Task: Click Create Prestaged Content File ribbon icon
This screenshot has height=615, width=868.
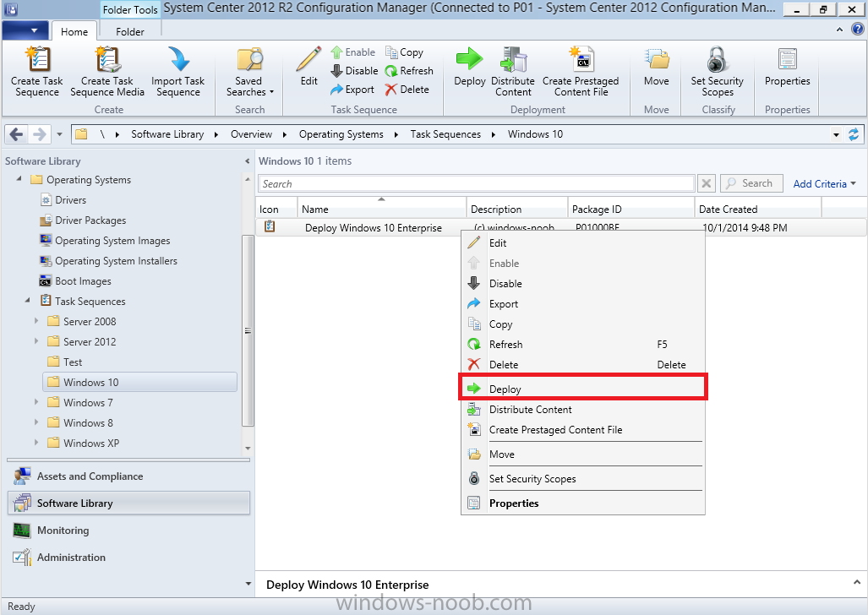Action: pos(581,60)
